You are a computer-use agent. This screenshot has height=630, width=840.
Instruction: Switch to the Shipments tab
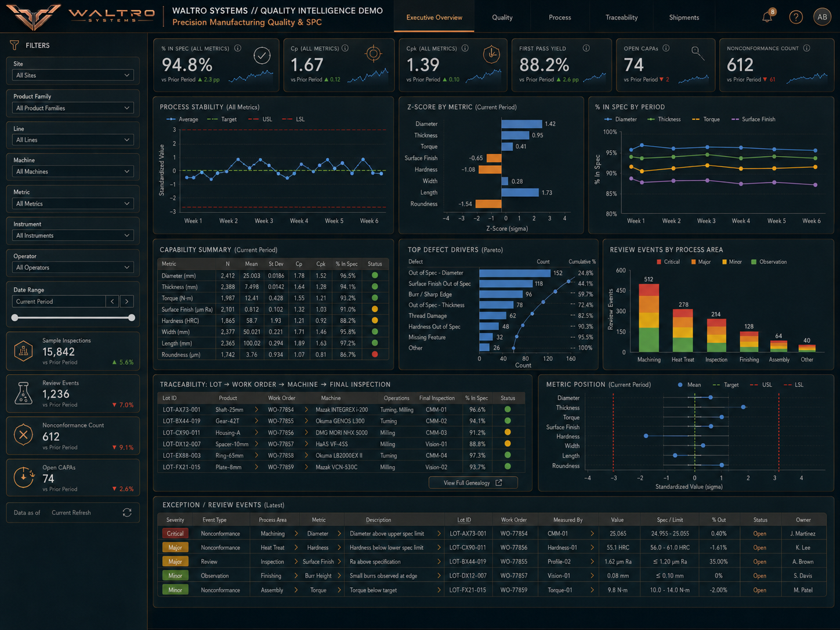[x=684, y=17]
